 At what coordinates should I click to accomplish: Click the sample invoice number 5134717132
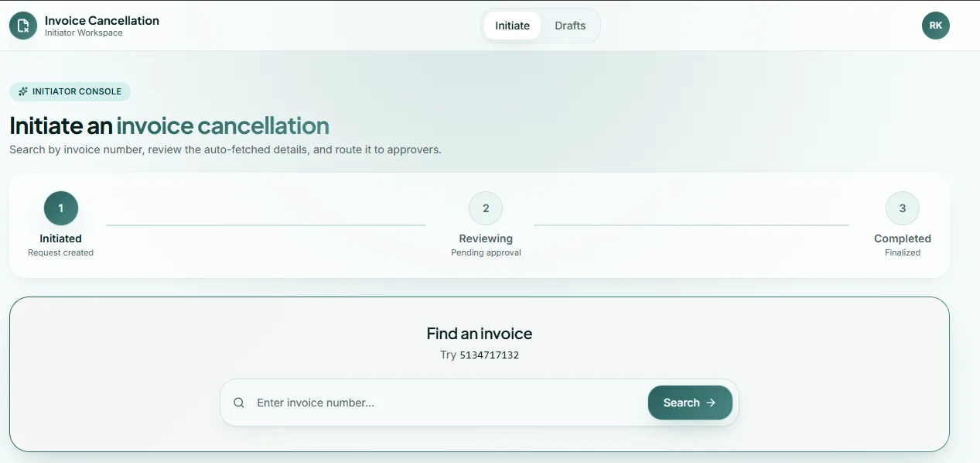pyautogui.click(x=490, y=355)
